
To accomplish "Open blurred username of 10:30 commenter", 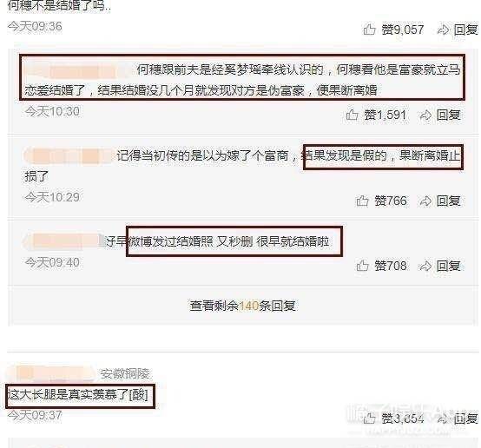I will pyautogui.click(x=78, y=70).
